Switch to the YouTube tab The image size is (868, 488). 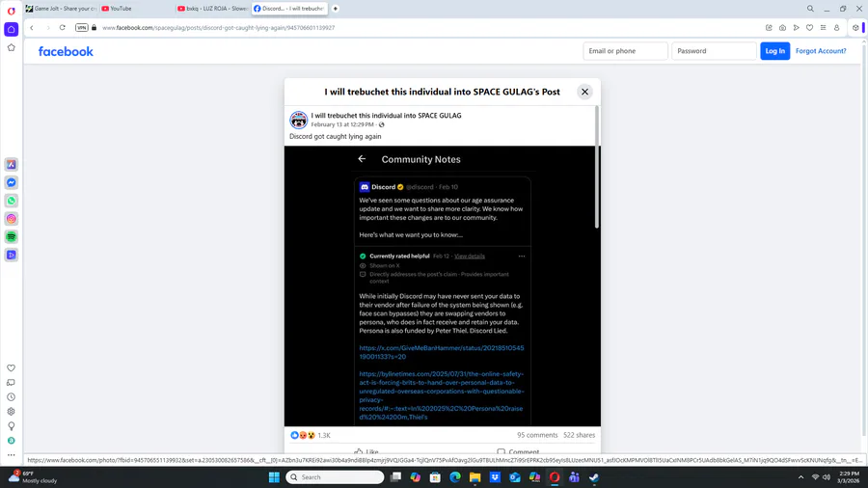tap(136, 9)
